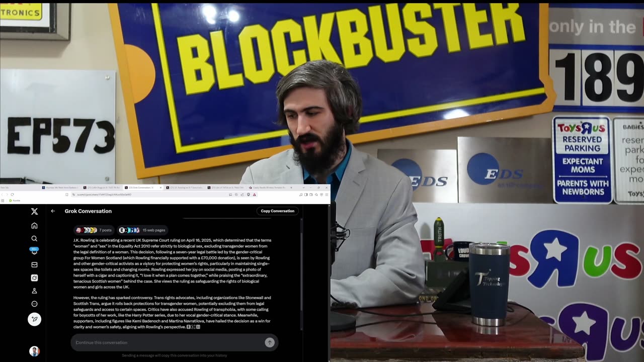644x362 pixels.
Task: Click the source icons after Rowling's perspective
Action: [x=194, y=327]
